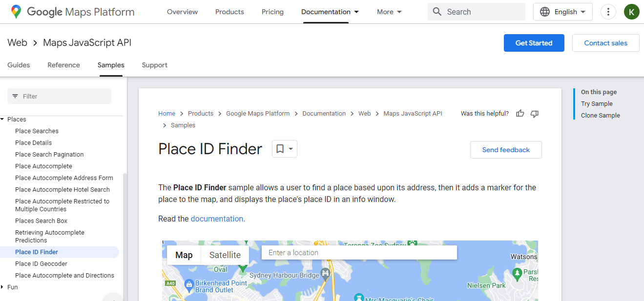Open the three-dot more options menu

pos(608,12)
